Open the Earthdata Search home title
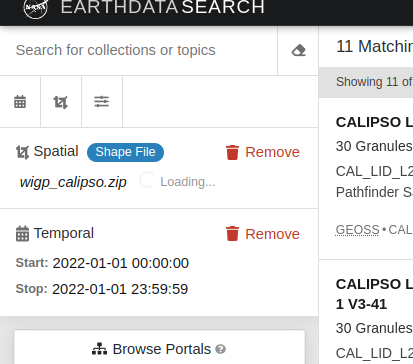Screen dimensions: 413x364 (x=163, y=7)
